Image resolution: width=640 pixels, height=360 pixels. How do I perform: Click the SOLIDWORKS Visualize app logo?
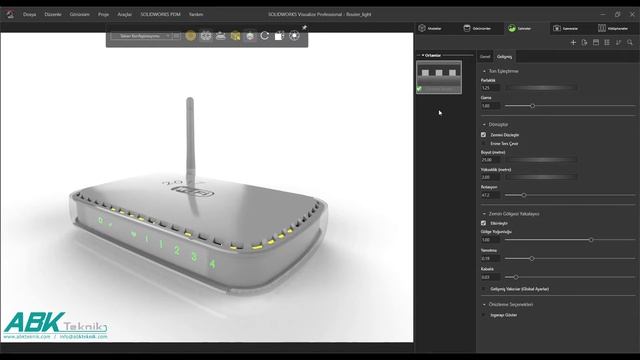[x=10, y=14]
